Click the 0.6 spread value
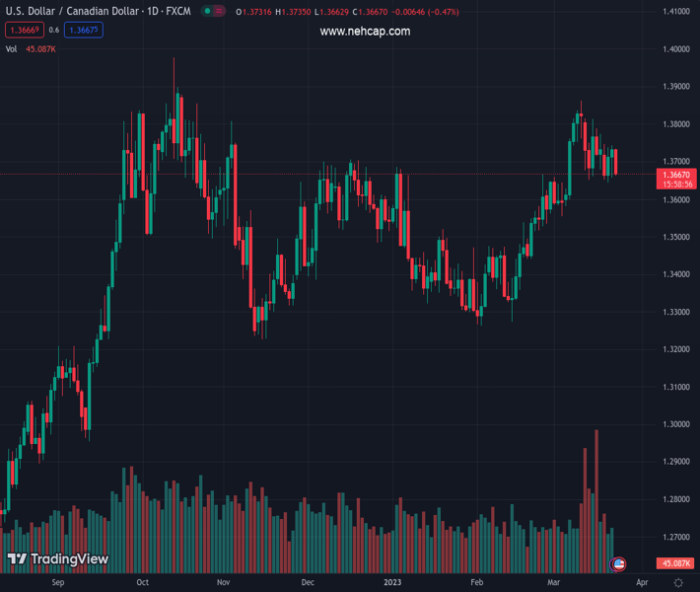700x592 pixels. point(54,30)
